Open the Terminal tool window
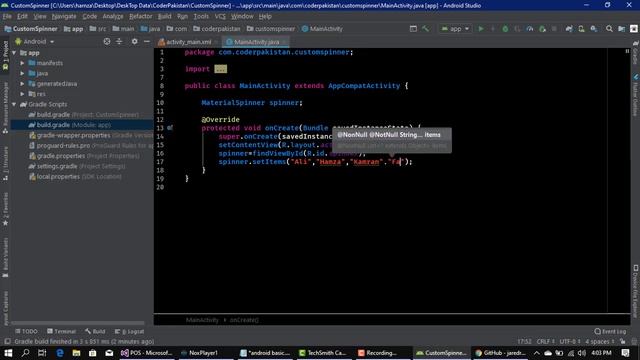The height and width of the screenshot is (360, 640). pos(61,331)
